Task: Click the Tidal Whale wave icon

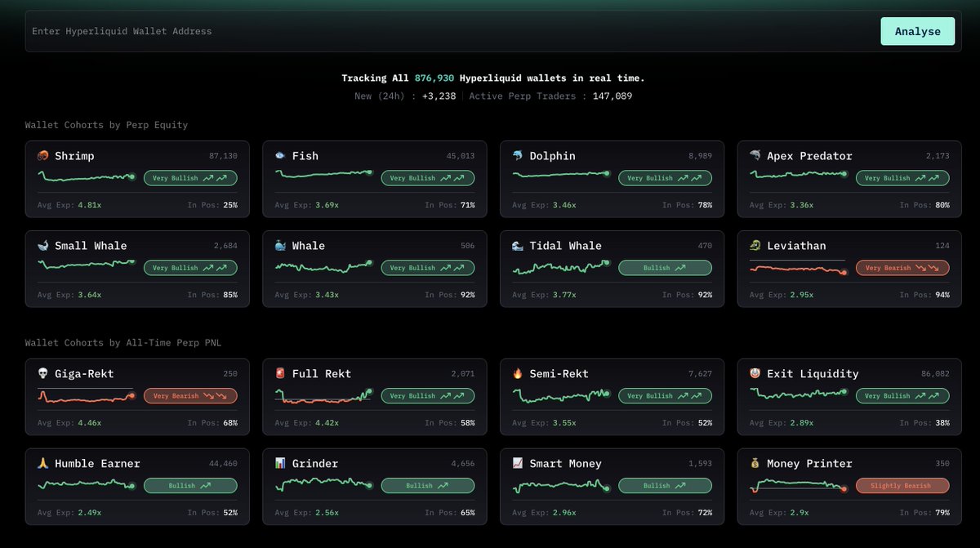Action: click(519, 246)
